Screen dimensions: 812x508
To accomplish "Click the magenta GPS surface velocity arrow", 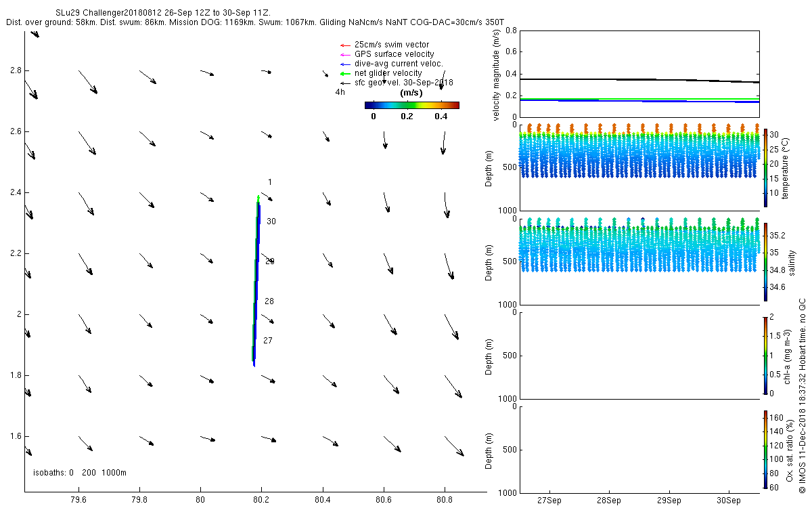I will click(344, 54).
